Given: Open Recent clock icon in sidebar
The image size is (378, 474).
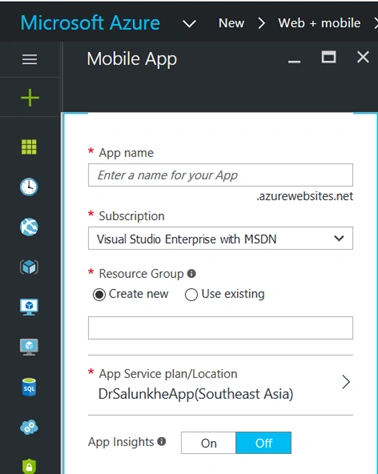Looking at the screenshot, I should [x=29, y=187].
